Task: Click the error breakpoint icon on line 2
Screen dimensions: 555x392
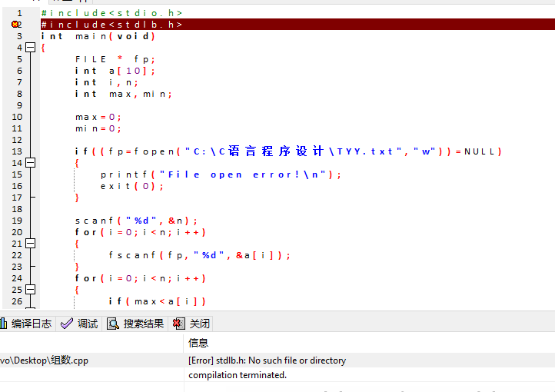Action: pos(15,25)
